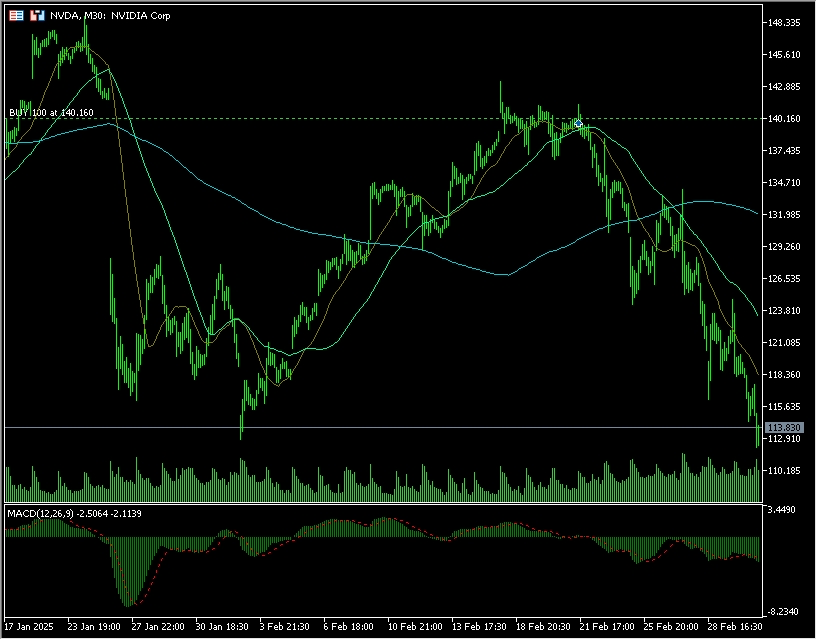Click the '21 Feb 17:00' time label
This screenshot has width=817, height=640.
tap(606, 627)
